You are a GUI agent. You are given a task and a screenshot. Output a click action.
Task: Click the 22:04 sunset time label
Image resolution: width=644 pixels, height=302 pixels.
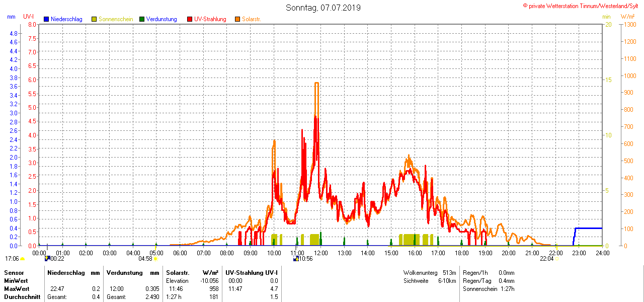click(x=546, y=259)
